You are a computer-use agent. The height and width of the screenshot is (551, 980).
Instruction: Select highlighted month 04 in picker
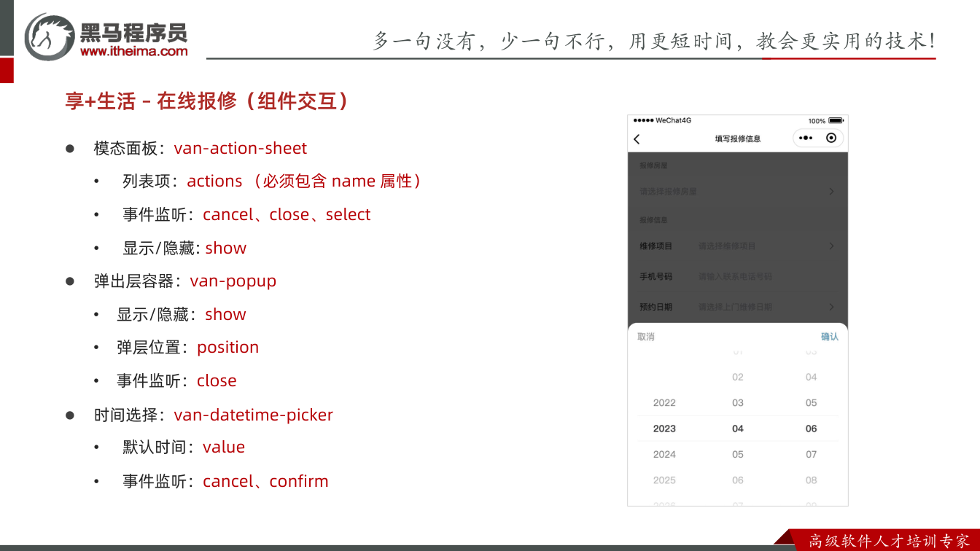[738, 429]
